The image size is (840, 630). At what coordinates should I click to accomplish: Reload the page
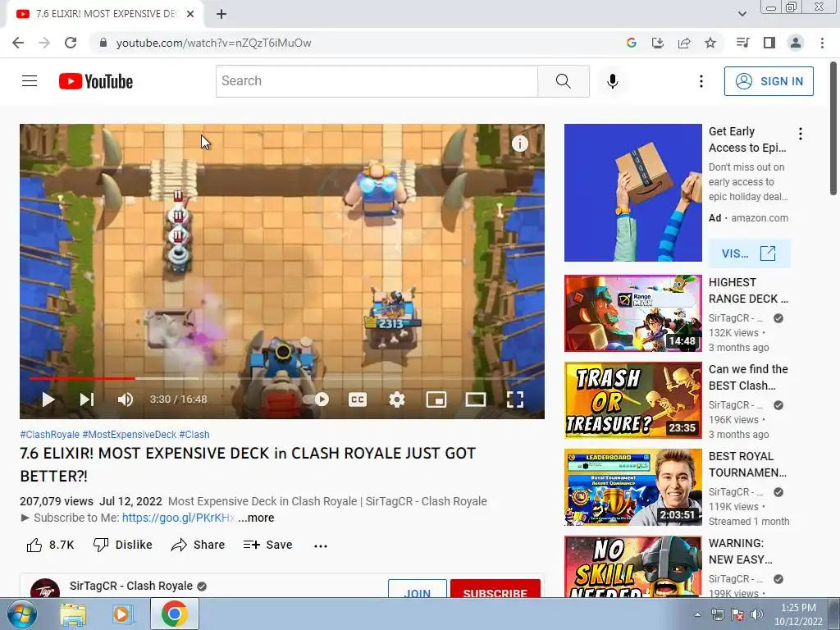[x=71, y=43]
